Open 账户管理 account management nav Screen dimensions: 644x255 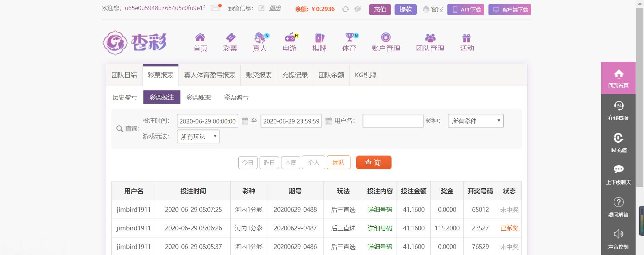pos(386,42)
